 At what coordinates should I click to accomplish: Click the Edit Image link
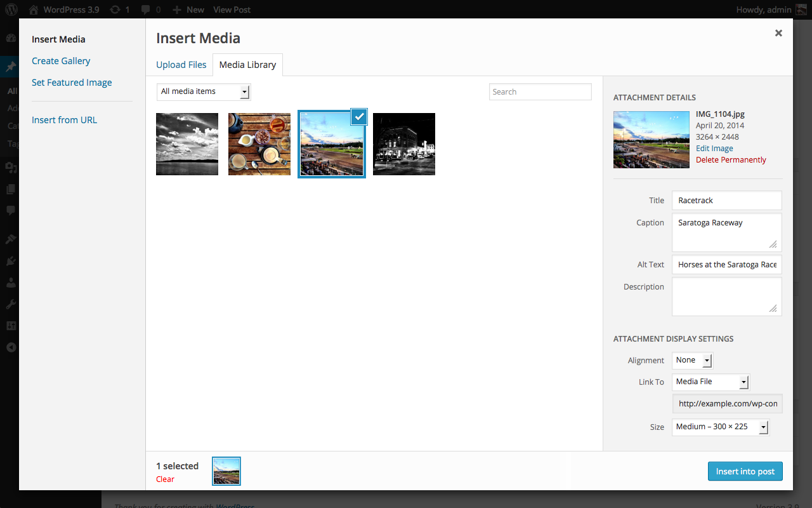pos(714,148)
